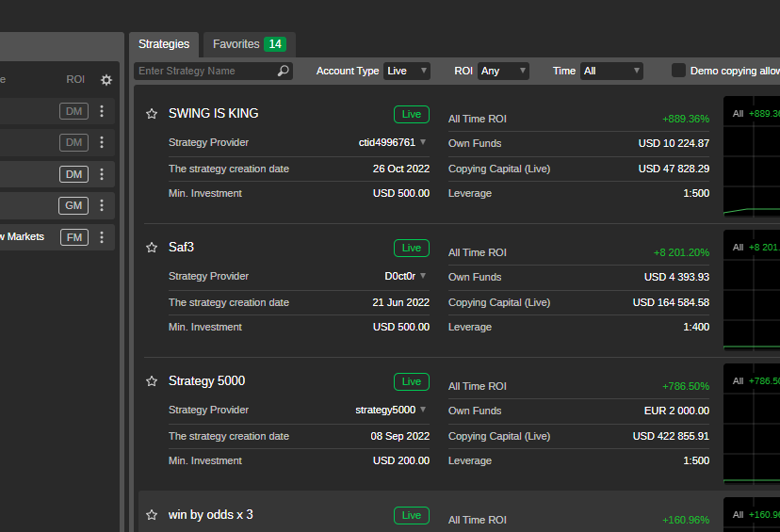
Task: Open the Time filter dropdown
Action: coord(611,72)
